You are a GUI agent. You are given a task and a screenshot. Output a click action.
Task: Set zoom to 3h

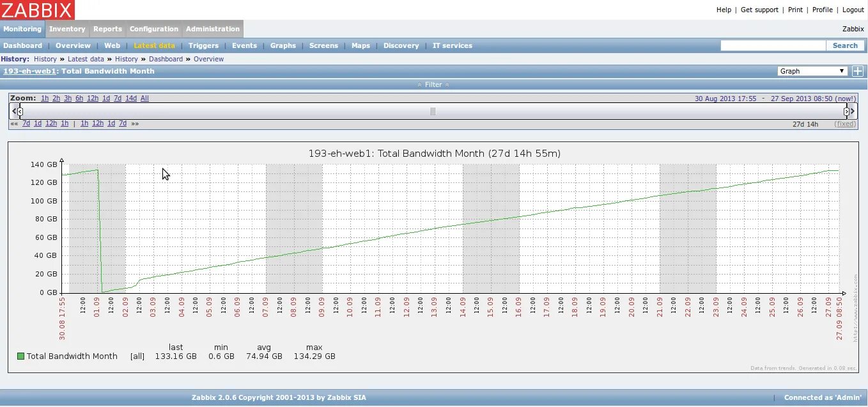coord(68,98)
